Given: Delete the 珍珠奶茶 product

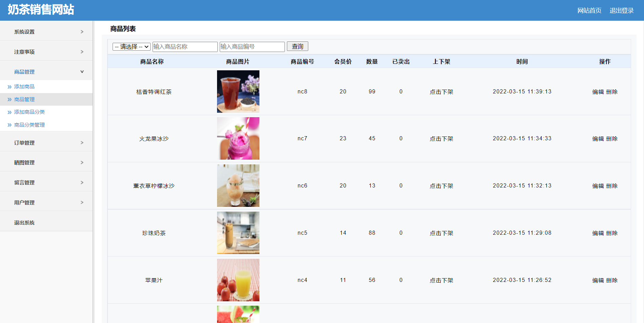Looking at the screenshot, I should pyautogui.click(x=612, y=233).
